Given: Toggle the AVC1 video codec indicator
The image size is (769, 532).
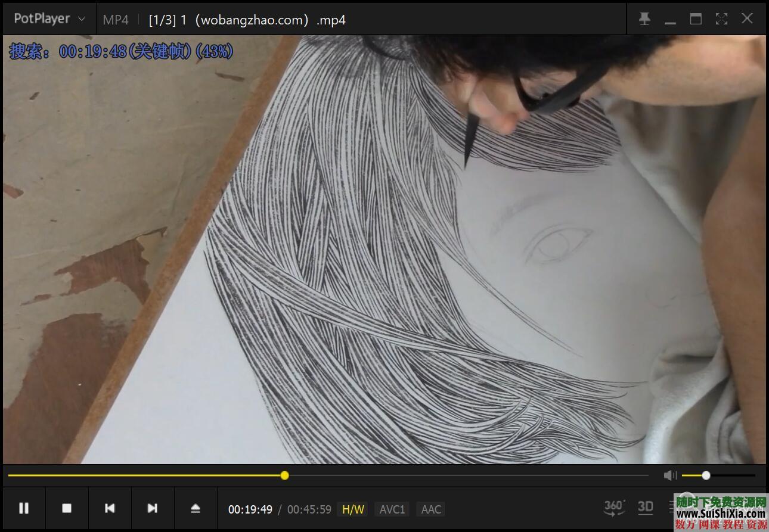Looking at the screenshot, I should pyautogui.click(x=392, y=509).
